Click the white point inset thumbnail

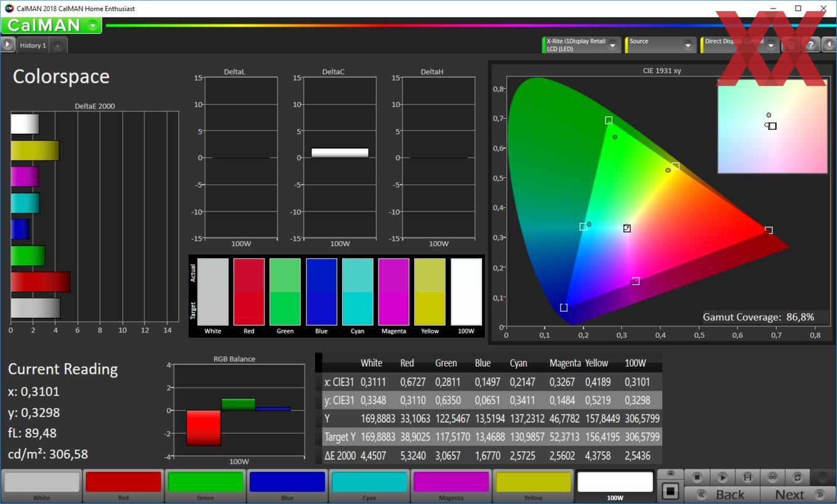(772, 127)
